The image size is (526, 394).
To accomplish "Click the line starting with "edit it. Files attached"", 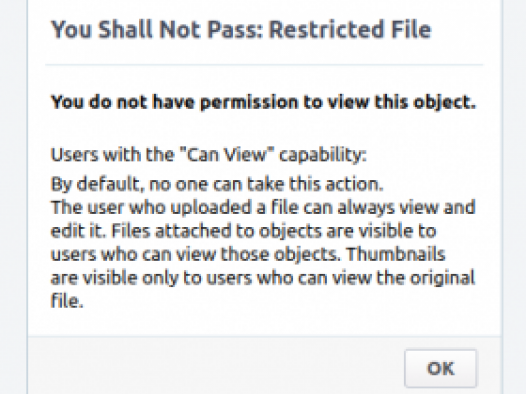I will click(x=243, y=231).
